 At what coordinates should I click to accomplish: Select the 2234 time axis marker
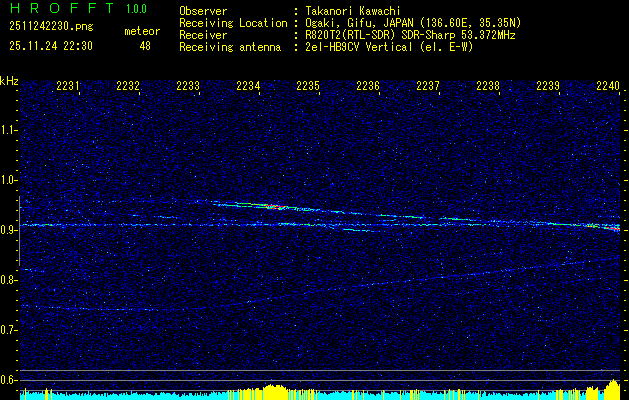[x=248, y=87]
